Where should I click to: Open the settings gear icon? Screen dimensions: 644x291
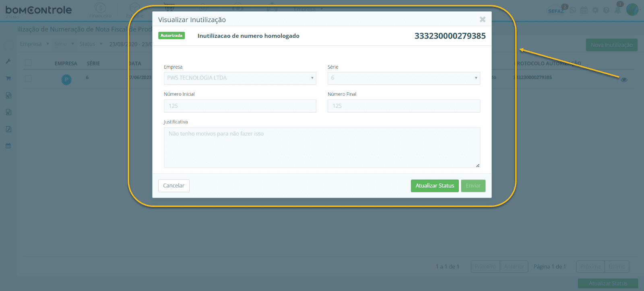point(595,10)
